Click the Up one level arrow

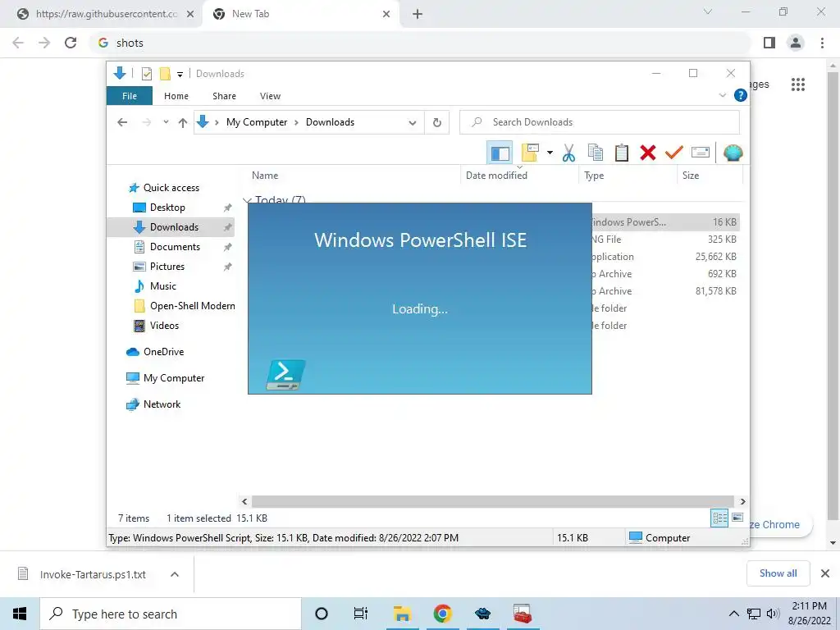[x=183, y=123]
